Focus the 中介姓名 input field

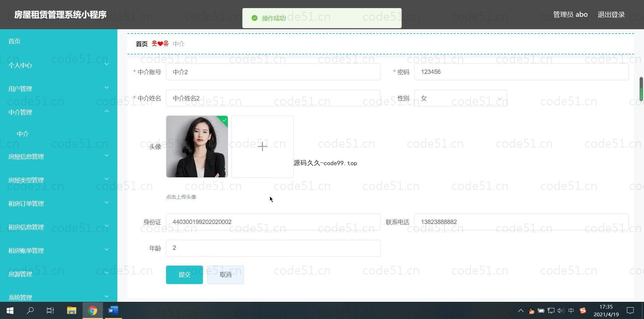273,98
